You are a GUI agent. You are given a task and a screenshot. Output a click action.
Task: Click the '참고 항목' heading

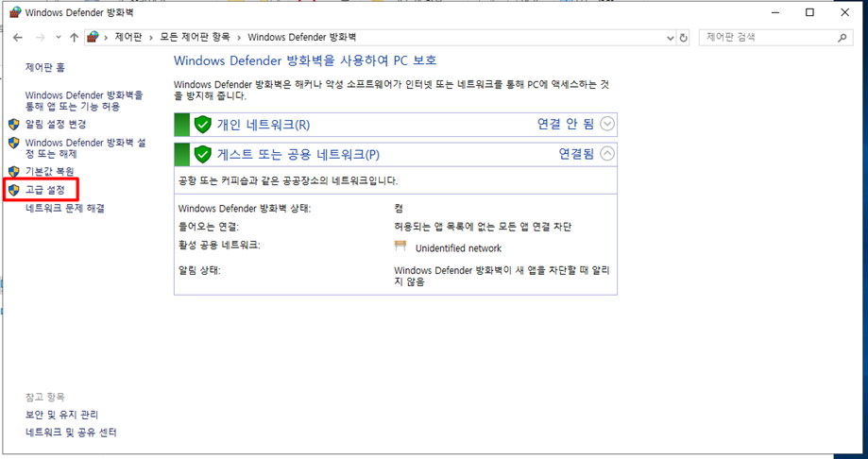coord(44,397)
